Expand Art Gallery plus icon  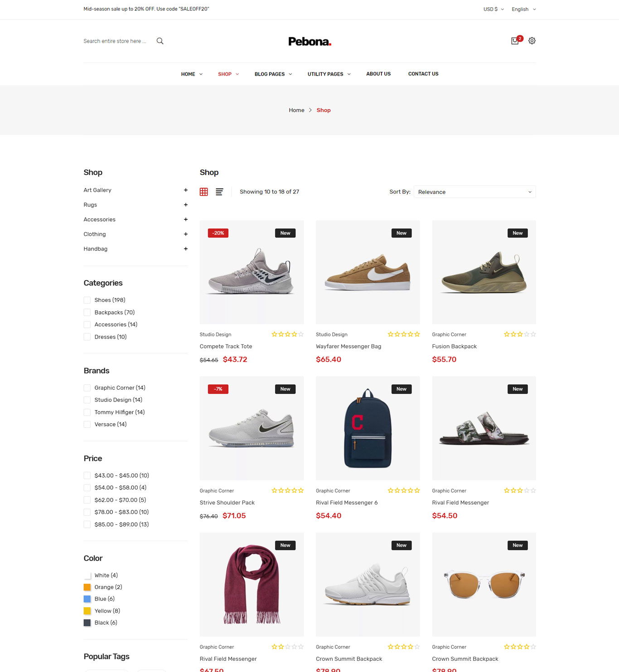pos(186,190)
